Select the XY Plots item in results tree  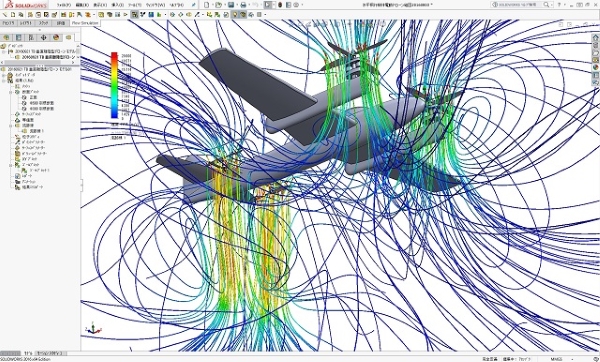[x=26, y=159]
